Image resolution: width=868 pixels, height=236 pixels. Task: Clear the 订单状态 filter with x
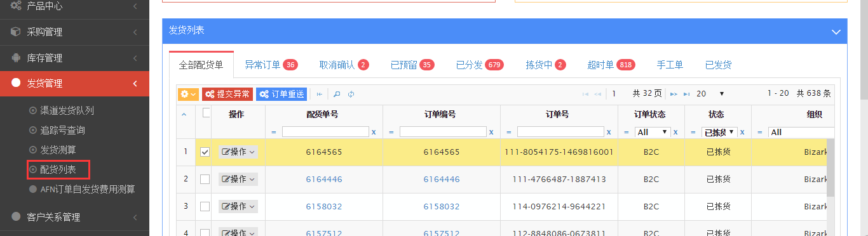(675, 132)
